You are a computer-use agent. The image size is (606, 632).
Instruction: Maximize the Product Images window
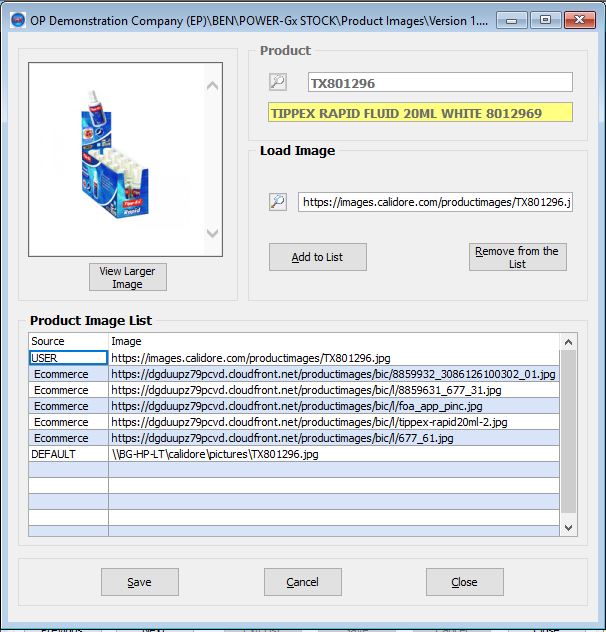tap(545, 19)
